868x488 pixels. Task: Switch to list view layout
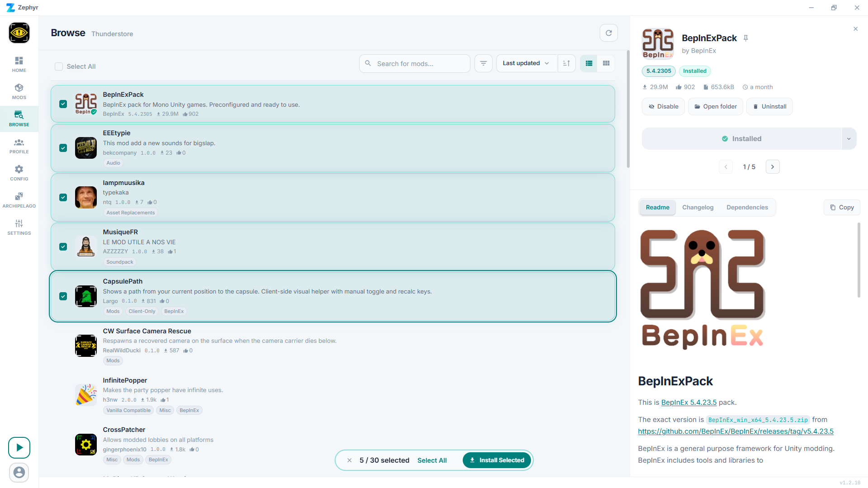pyautogui.click(x=589, y=63)
